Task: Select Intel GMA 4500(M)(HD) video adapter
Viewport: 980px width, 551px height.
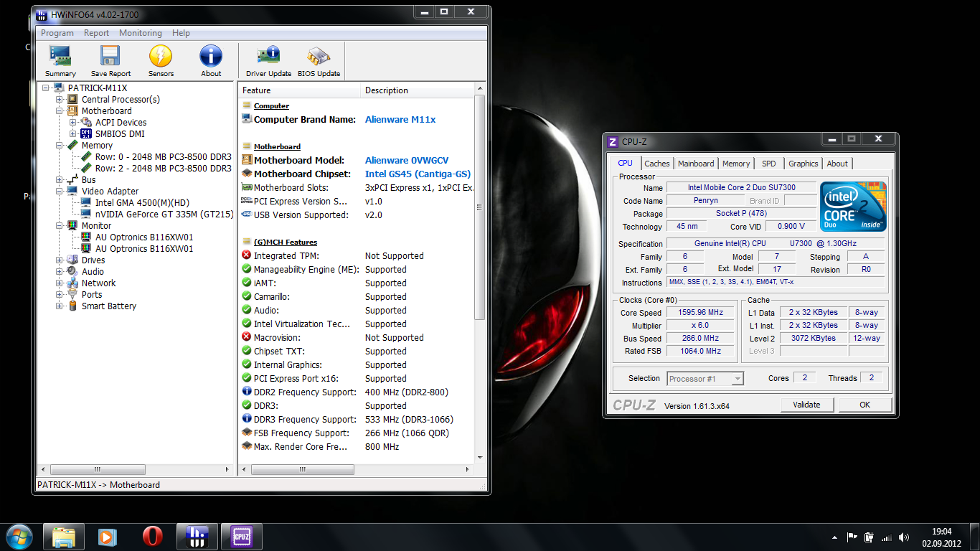Action: pos(142,203)
